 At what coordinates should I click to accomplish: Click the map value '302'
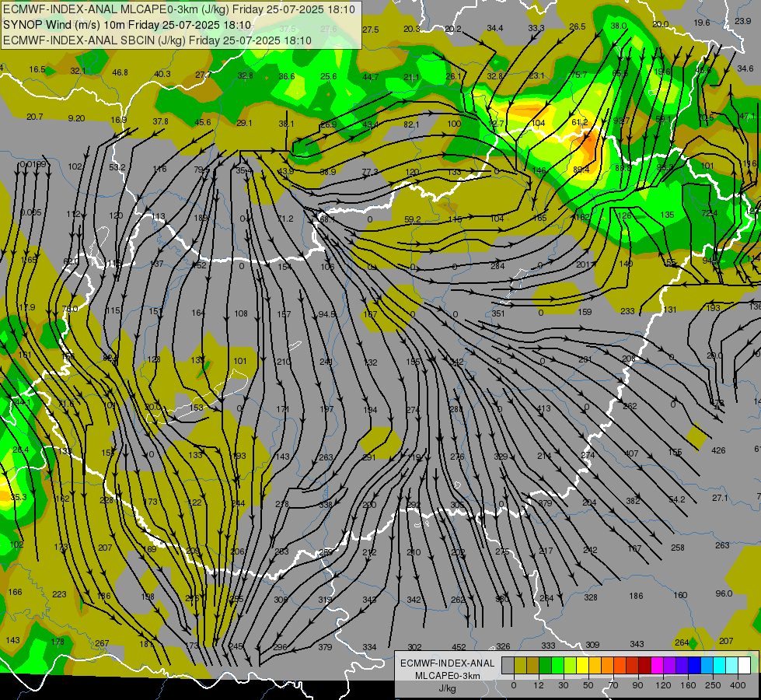414,647
